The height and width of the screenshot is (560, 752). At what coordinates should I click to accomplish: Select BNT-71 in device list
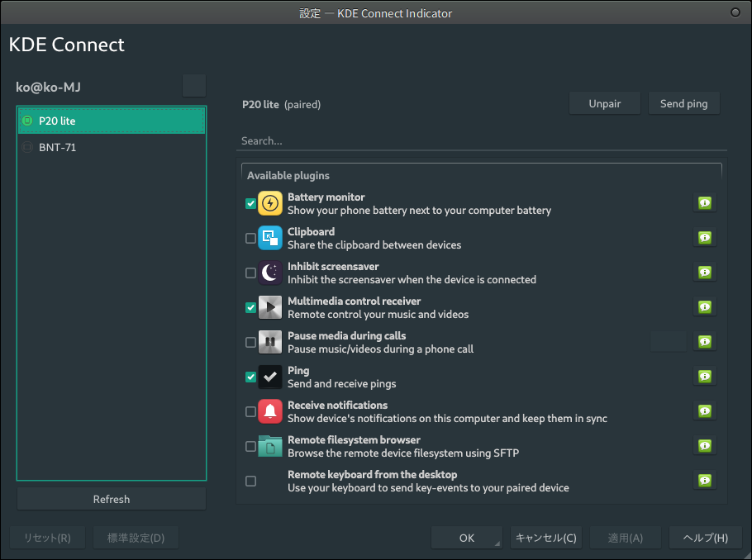click(112, 147)
